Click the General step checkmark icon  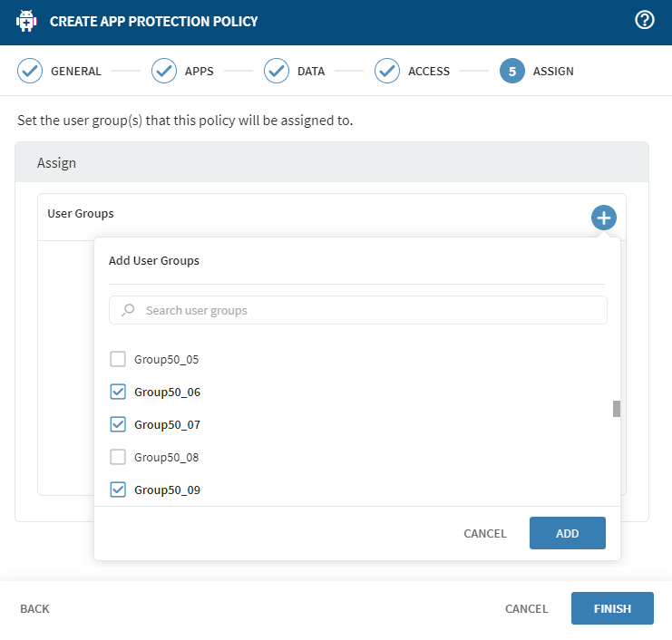(x=30, y=71)
